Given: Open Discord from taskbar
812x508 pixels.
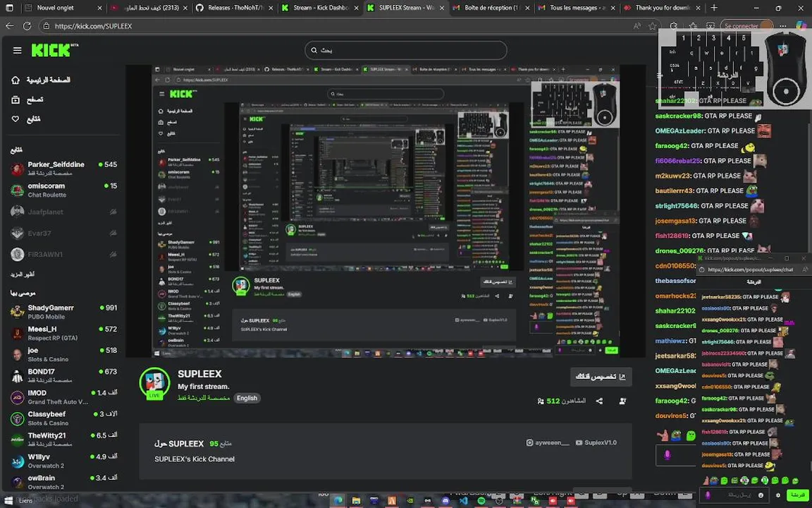Looking at the screenshot, I should [445, 501].
